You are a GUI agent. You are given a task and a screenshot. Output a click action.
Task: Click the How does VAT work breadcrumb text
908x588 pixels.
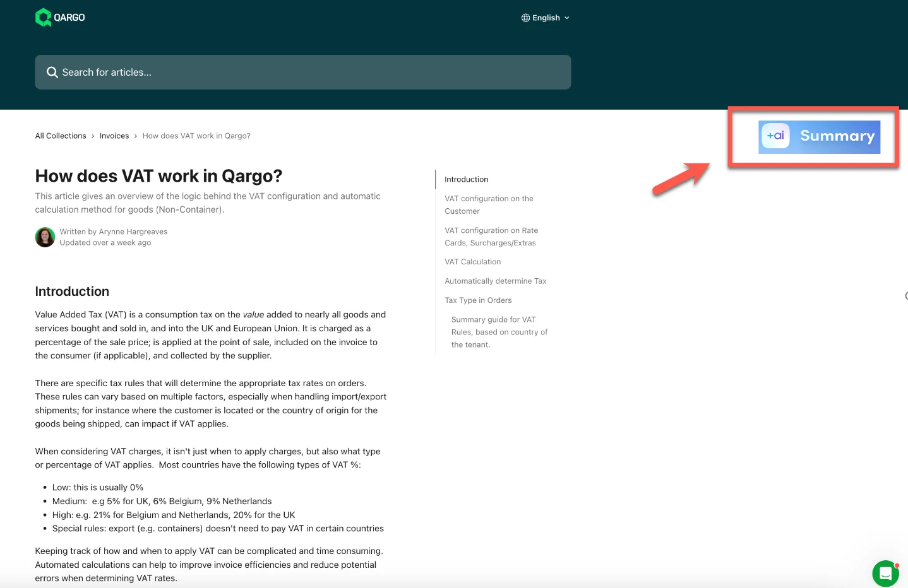(196, 136)
